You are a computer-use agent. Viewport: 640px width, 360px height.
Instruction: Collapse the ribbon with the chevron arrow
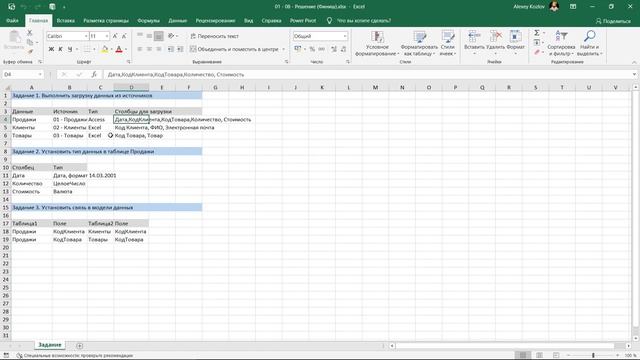634,62
